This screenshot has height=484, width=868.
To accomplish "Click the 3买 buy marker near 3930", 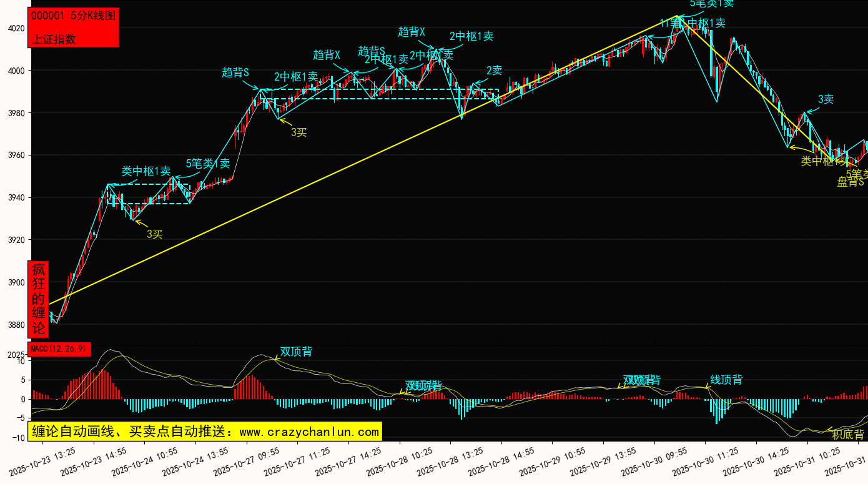I will pyautogui.click(x=154, y=234).
